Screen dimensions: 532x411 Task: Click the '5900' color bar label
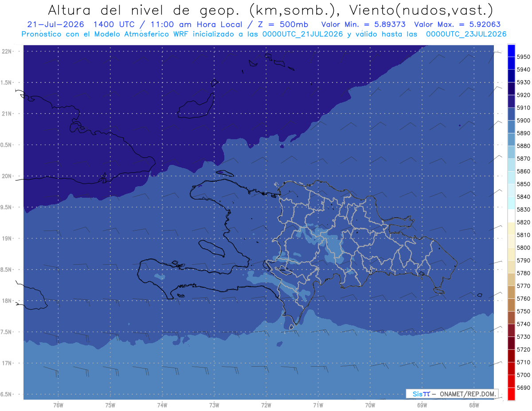(523, 121)
